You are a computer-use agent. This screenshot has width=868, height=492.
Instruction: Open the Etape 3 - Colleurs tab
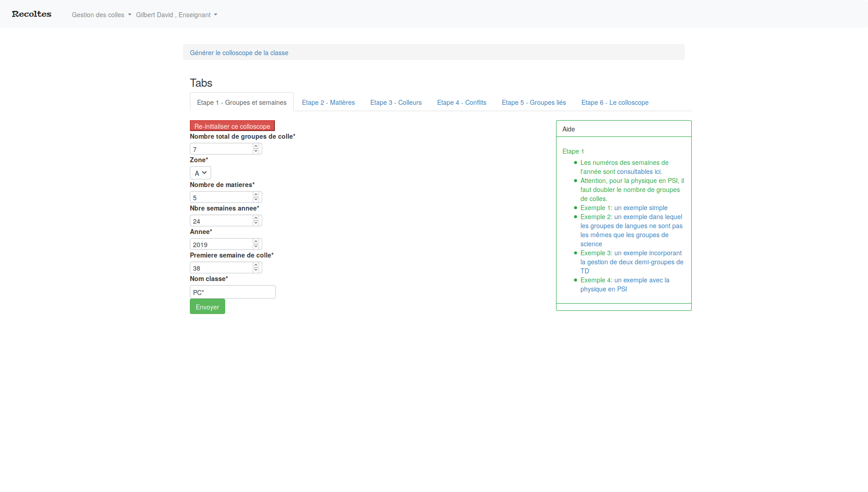pyautogui.click(x=396, y=103)
